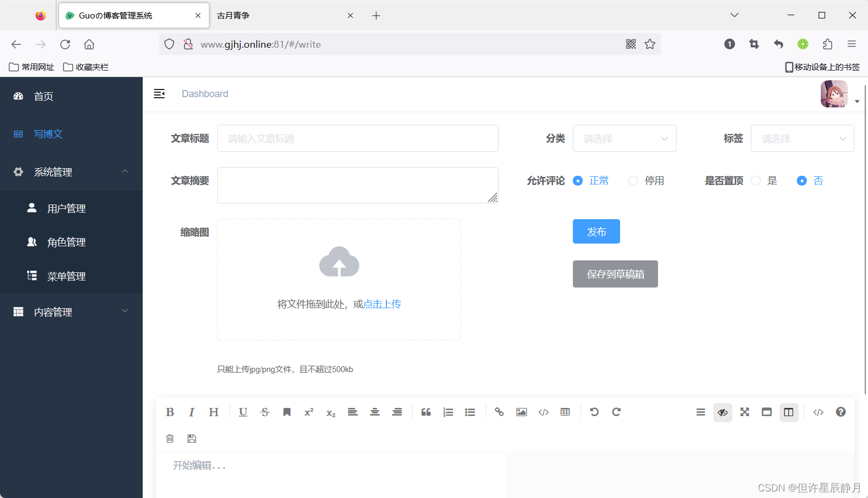Open the editor help icon
The height and width of the screenshot is (498, 868).
click(x=841, y=412)
